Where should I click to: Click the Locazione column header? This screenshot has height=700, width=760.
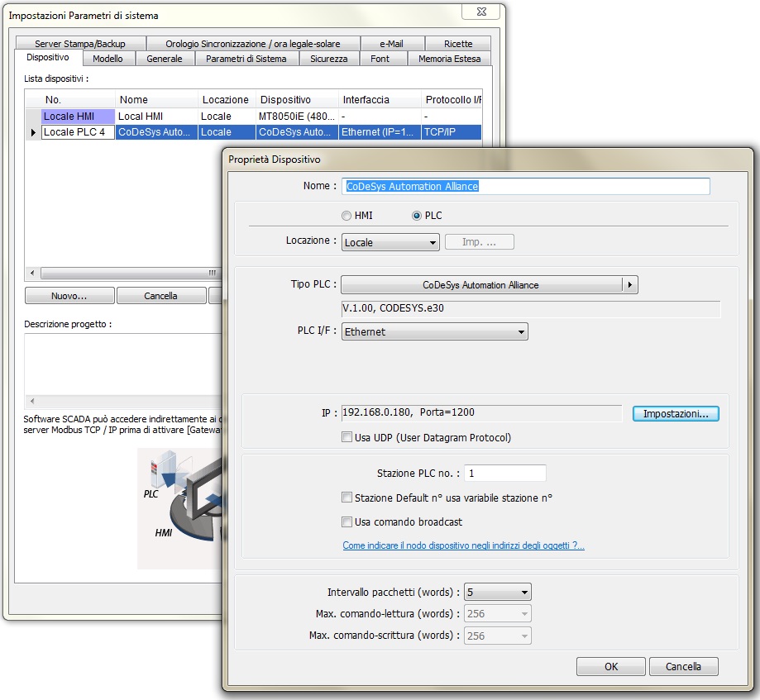(x=227, y=100)
